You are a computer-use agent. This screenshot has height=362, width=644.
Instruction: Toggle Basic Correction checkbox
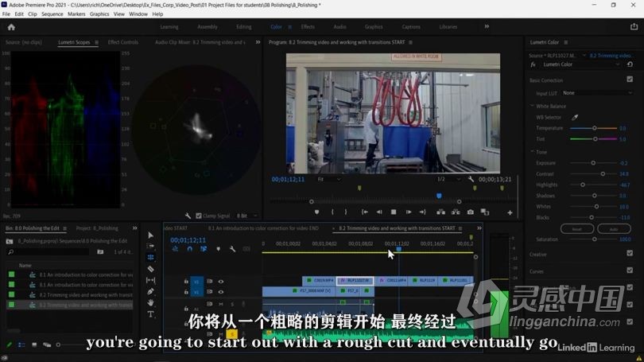tap(630, 80)
